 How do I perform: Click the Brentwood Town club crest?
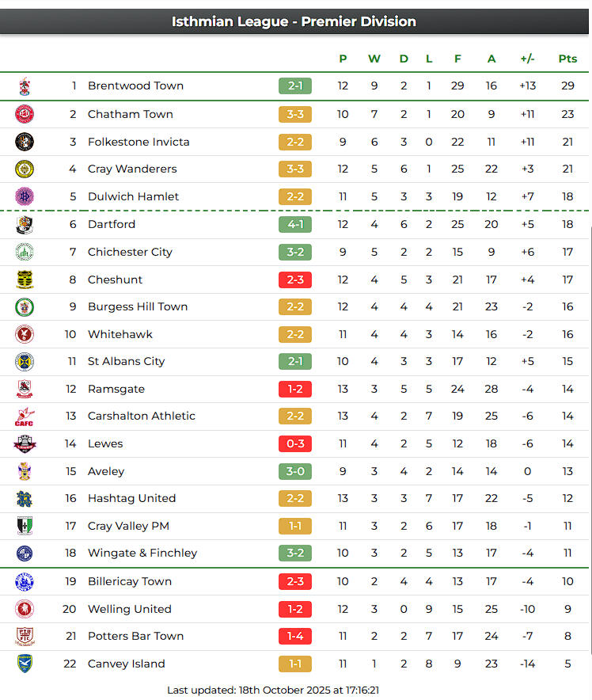pyautogui.click(x=25, y=86)
